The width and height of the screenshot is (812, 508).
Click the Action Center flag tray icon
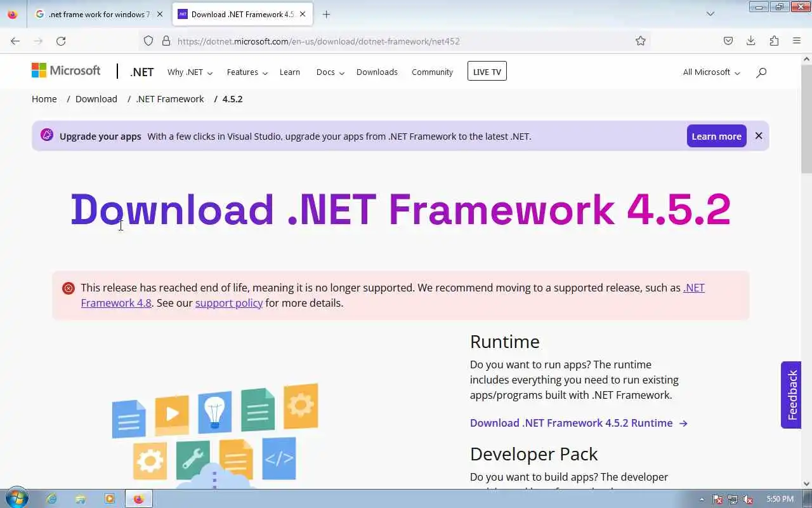tap(718, 499)
